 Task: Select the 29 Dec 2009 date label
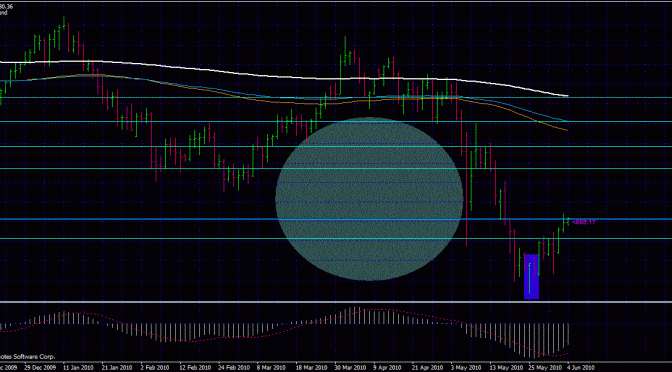[x=40, y=368]
